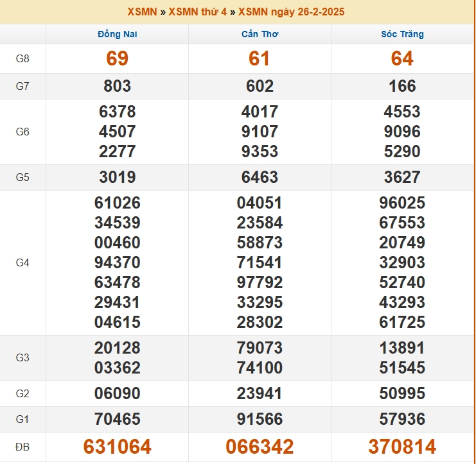
Task: Click the G6 number 2277
Action: point(117,151)
